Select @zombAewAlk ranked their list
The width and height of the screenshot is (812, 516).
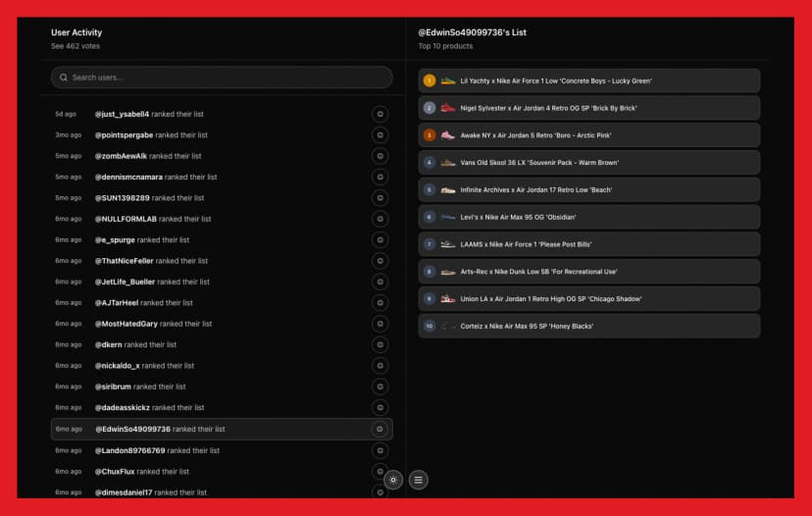click(222, 156)
